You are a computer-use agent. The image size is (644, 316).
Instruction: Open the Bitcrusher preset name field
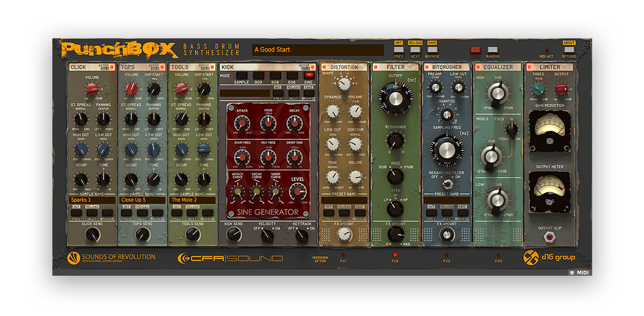click(447, 200)
